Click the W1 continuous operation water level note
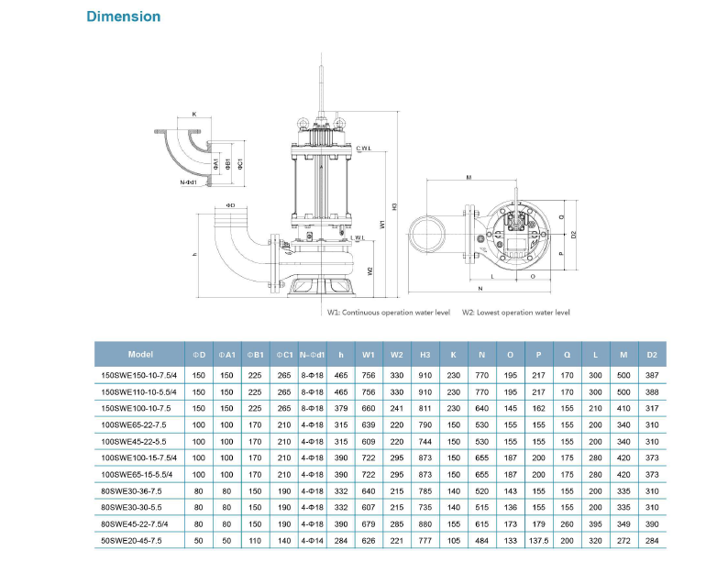This screenshot has height=562, width=728. (x=389, y=313)
